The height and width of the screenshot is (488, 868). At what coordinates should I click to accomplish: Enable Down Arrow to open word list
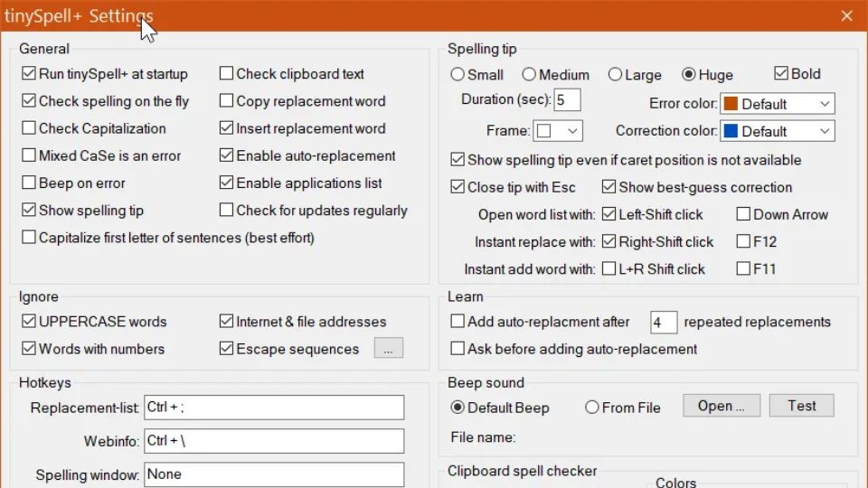pos(743,213)
